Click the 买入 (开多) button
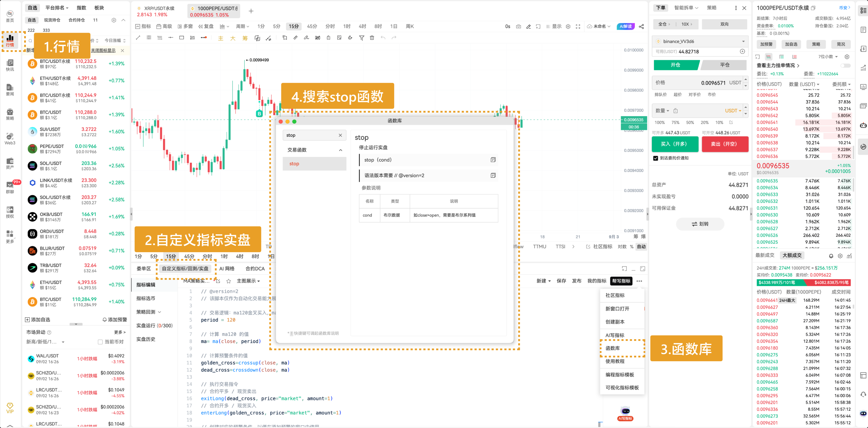The image size is (868, 428). click(x=675, y=144)
